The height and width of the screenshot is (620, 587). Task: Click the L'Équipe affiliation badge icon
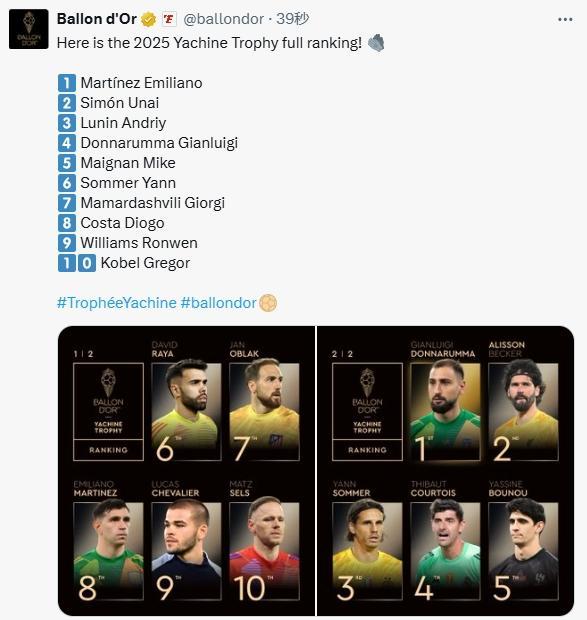[168, 19]
